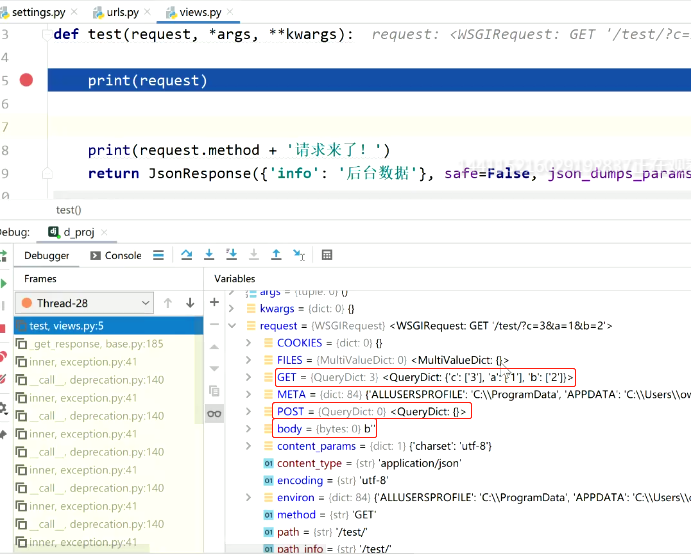Viewport: 691px width, 554px height.
Task: Select frame _get_response, base.py:185
Action: click(x=108, y=344)
